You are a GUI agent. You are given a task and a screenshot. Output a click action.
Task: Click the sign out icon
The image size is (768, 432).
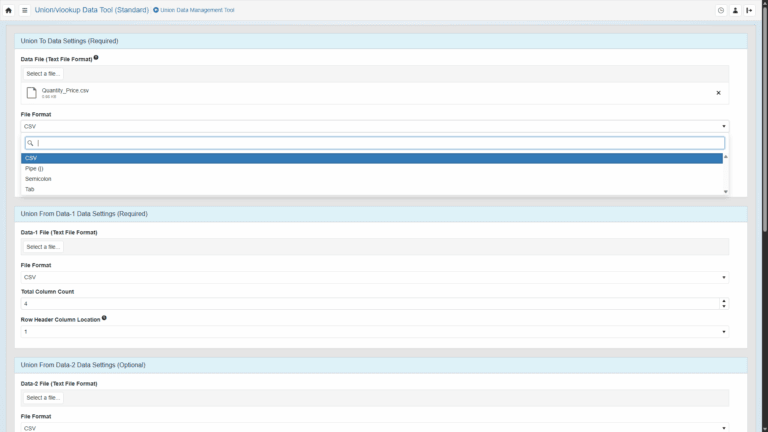(x=749, y=10)
